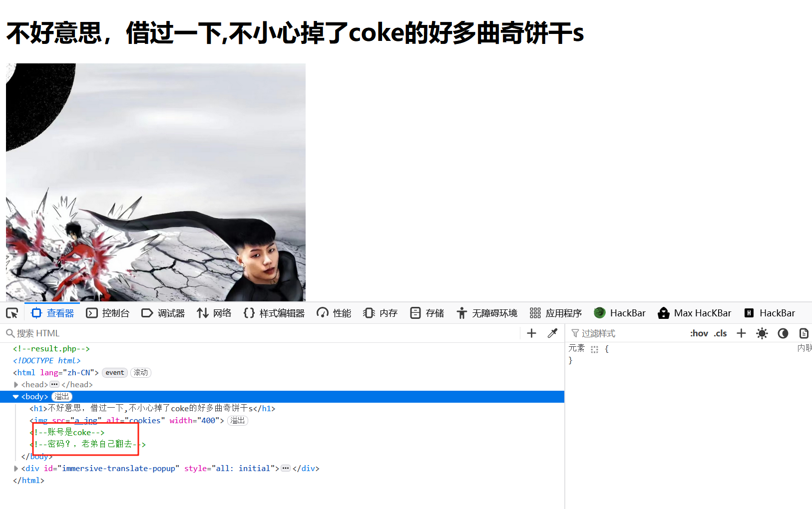This screenshot has width=812, height=509.
Task: Add new node with plus icon
Action: [x=531, y=333]
